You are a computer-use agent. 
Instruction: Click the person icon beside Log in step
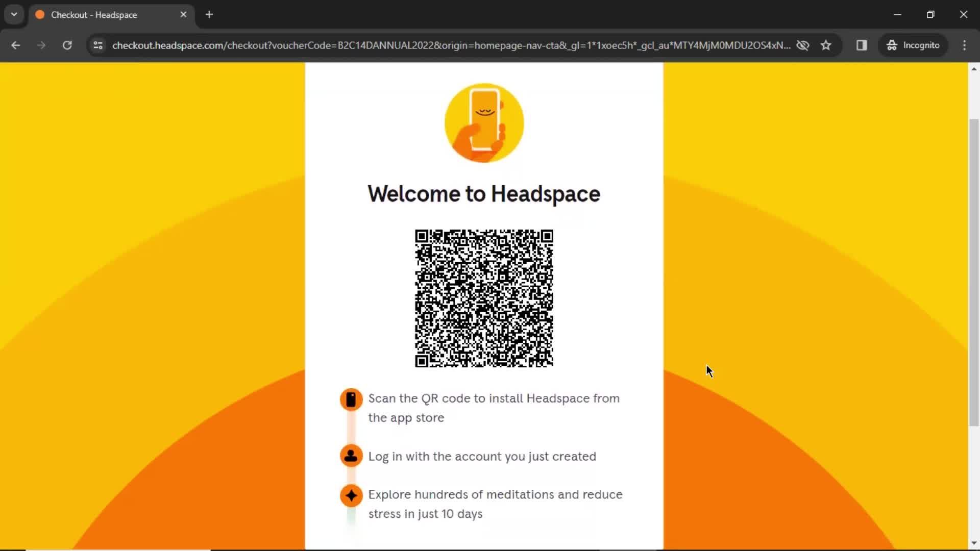tap(351, 456)
